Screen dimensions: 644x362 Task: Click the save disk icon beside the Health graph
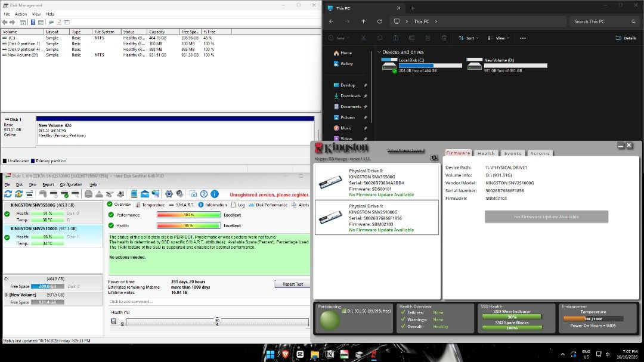114,321
